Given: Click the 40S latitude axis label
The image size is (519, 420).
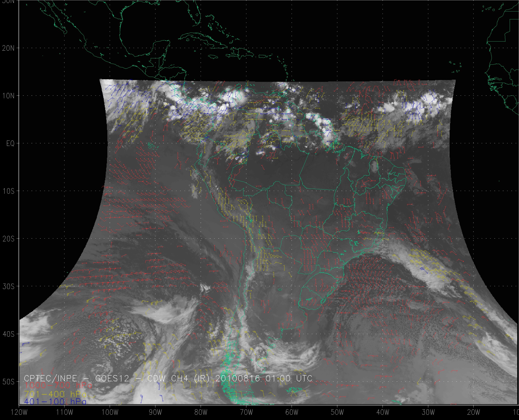Looking at the screenshot, I should point(8,334).
